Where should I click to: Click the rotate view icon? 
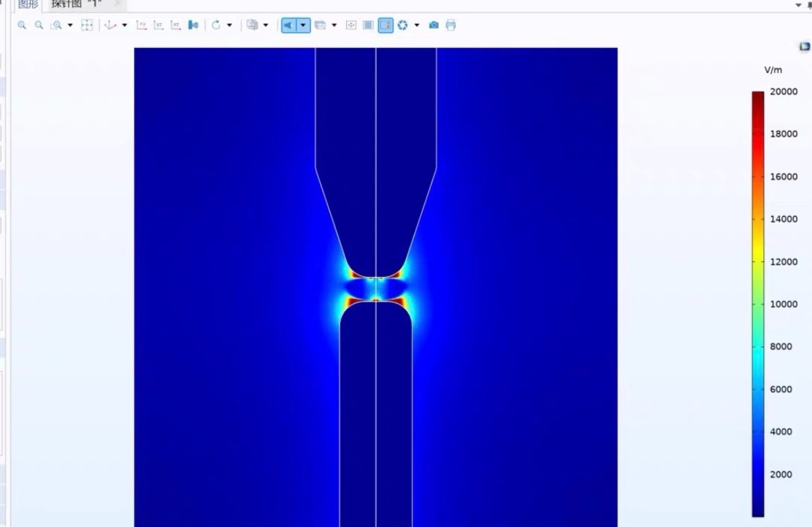click(216, 25)
